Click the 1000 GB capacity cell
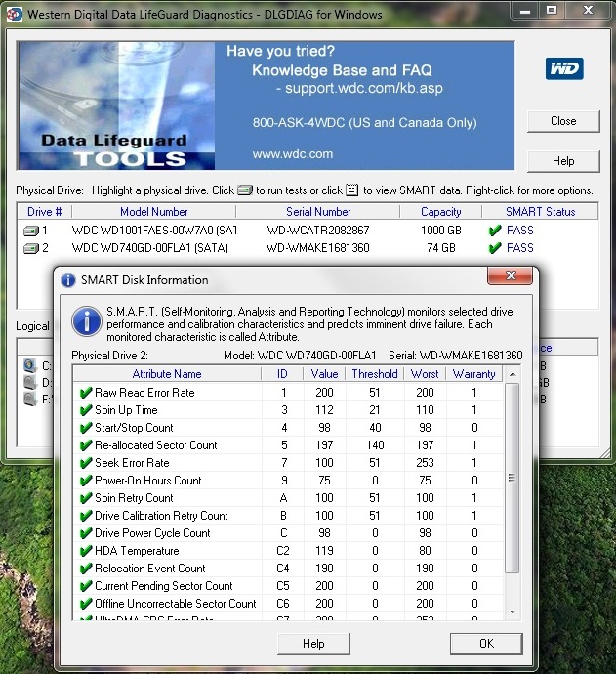The width and height of the screenshot is (616, 674). (440, 231)
